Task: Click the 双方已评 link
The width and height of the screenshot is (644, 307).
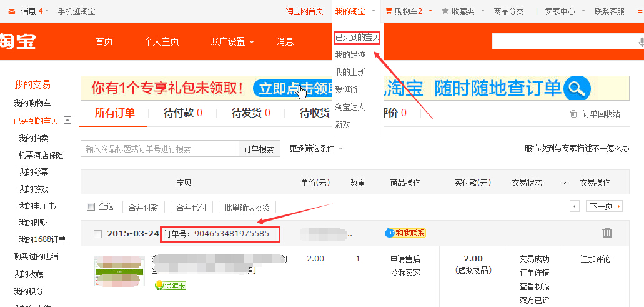Action: point(534,300)
